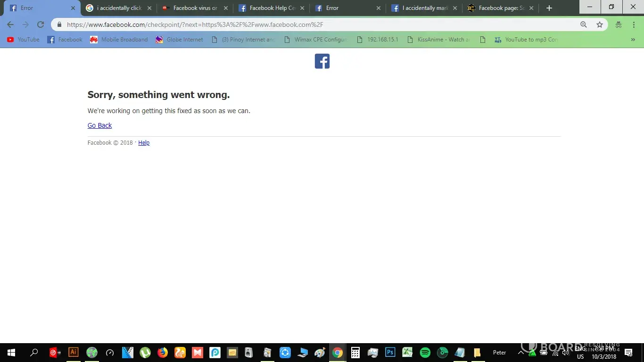
Task: Open the Windows Start menu
Action: click(11, 353)
